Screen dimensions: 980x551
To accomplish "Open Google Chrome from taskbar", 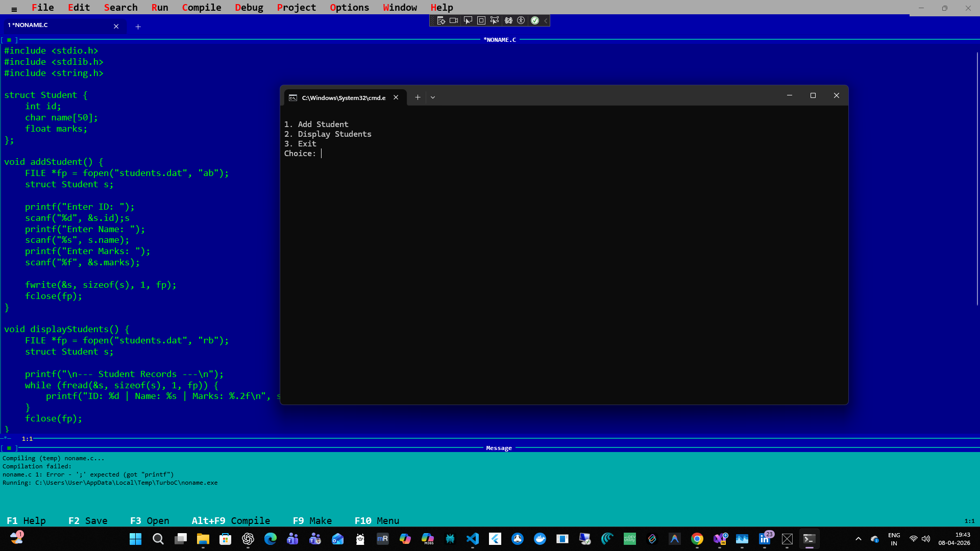I will click(x=697, y=539).
